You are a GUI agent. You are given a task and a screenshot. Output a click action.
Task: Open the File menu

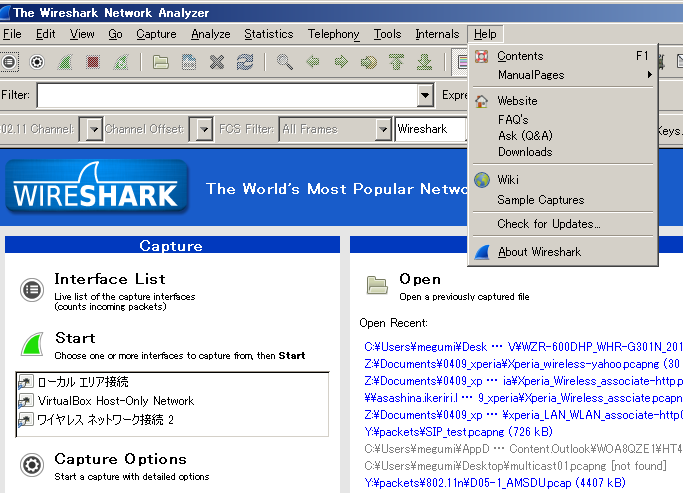click(12, 34)
